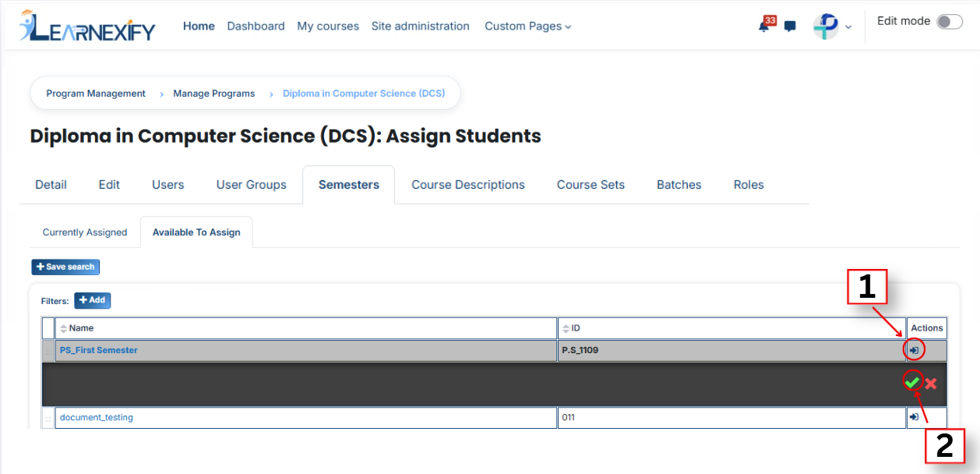This screenshot has height=474, width=980.
Task: Open Site administration menu item
Action: coord(421,26)
